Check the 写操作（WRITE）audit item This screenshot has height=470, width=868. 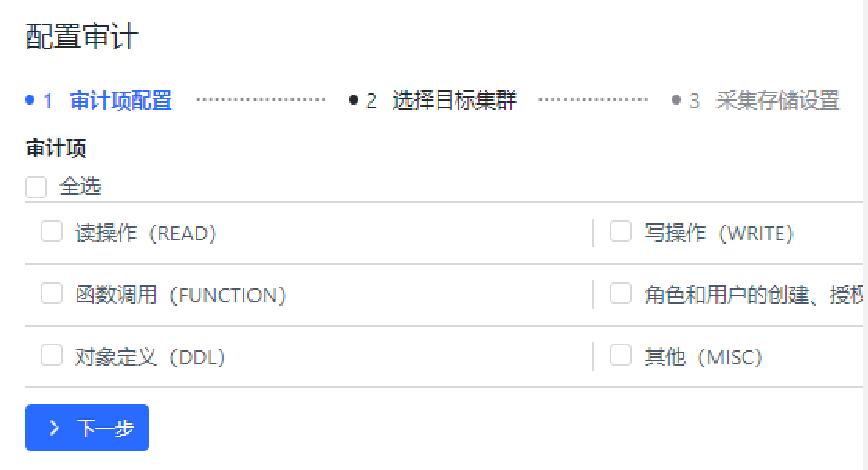pos(621,232)
